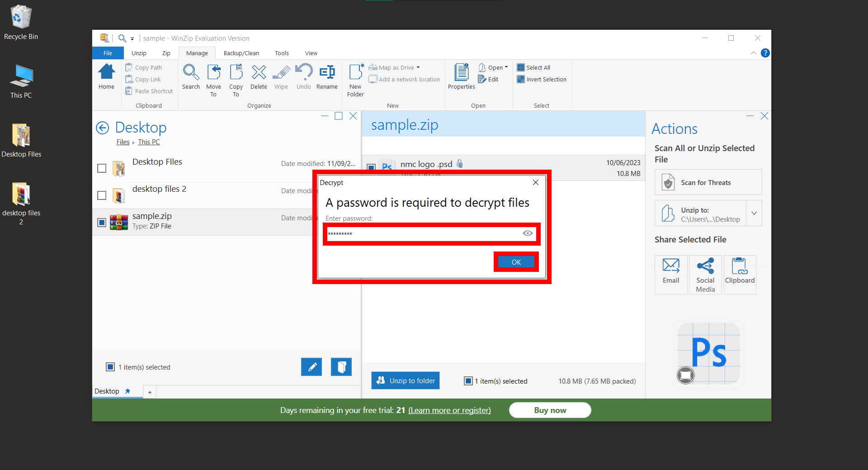Click inside the Enter password field
The width and height of the screenshot is (868, 470).
click(x=425, y=233)
